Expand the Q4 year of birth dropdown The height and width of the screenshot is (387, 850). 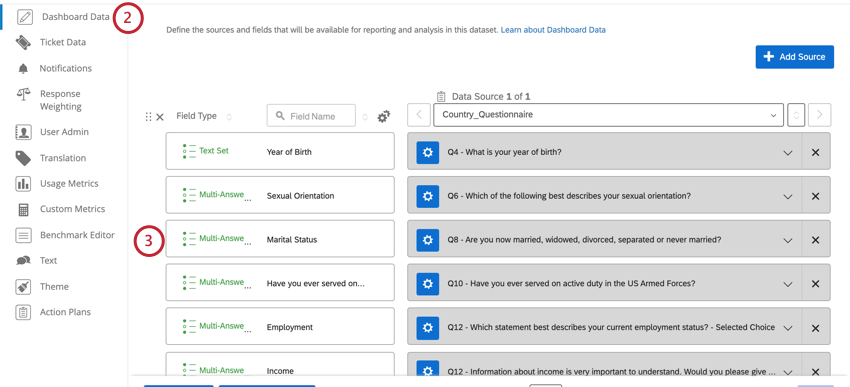[788, 153]
